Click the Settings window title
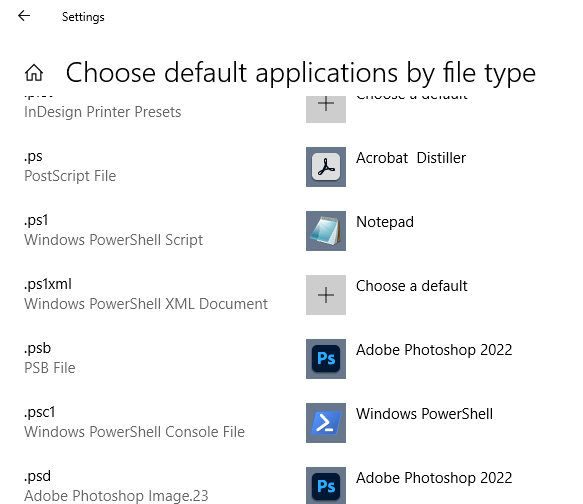The width and height of the screenshot is (583, 504). click(x=83, y=17)
